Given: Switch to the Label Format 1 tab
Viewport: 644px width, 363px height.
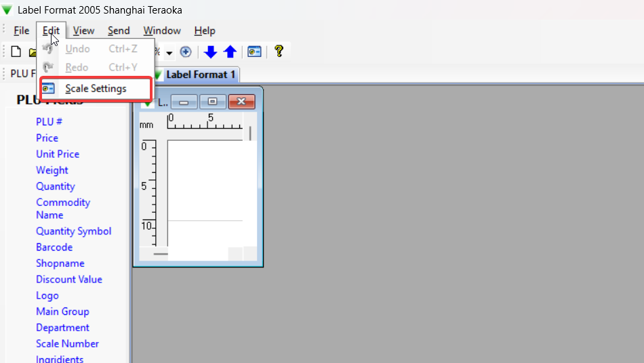Looking at the screenshot, I should point(200,74).
